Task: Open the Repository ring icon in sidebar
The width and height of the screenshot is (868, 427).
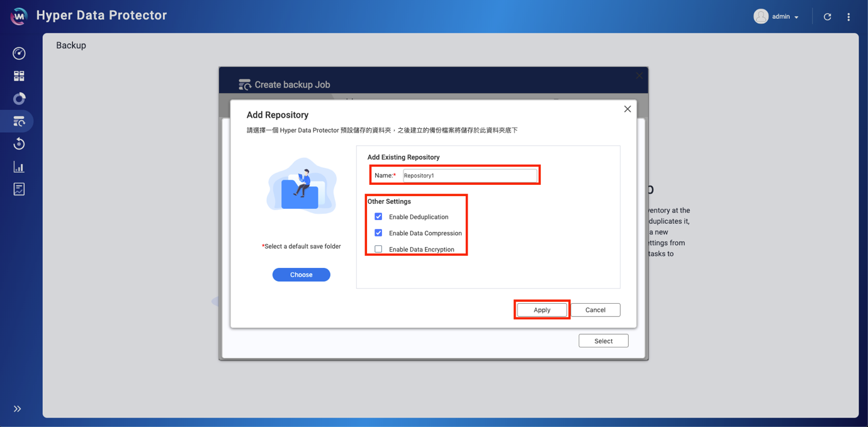Action: point(19,99)
